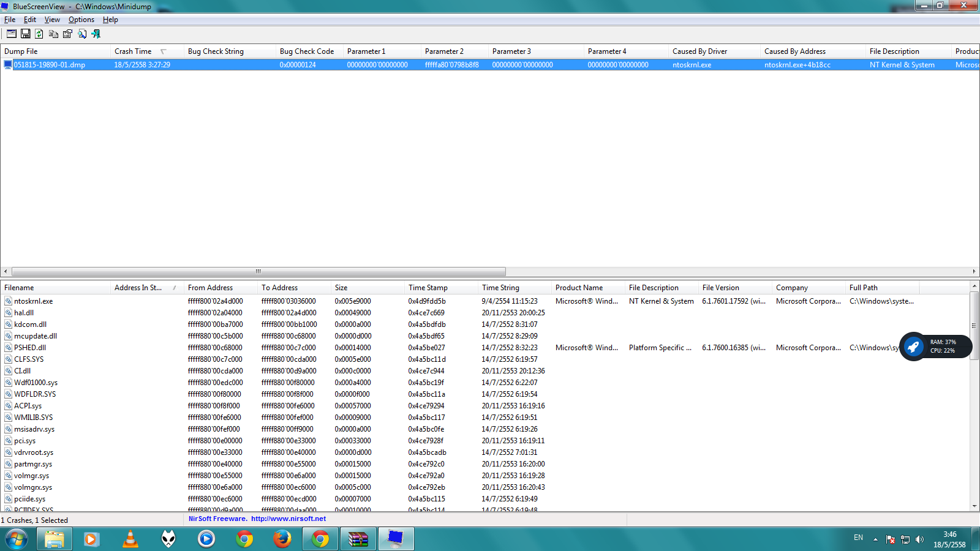Open the Windows Start button
980x551 pixels.
(x=17, y=539)
